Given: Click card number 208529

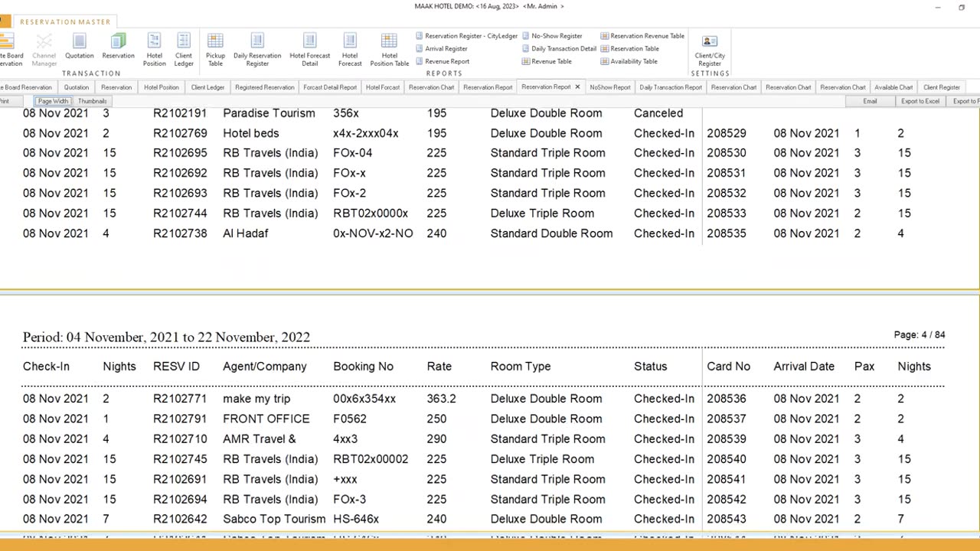Looking at the screenshot, I should click(726, 133).
